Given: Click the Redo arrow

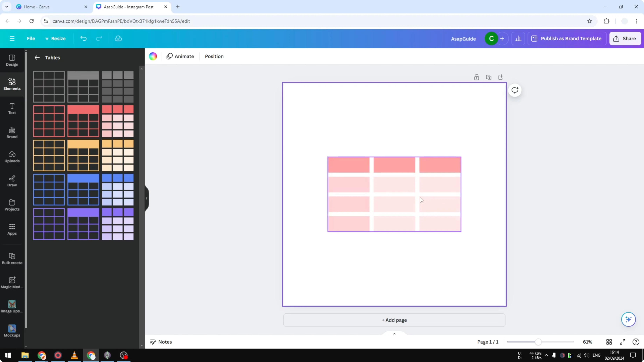Looking at the screenshot, I should (99, 38).
